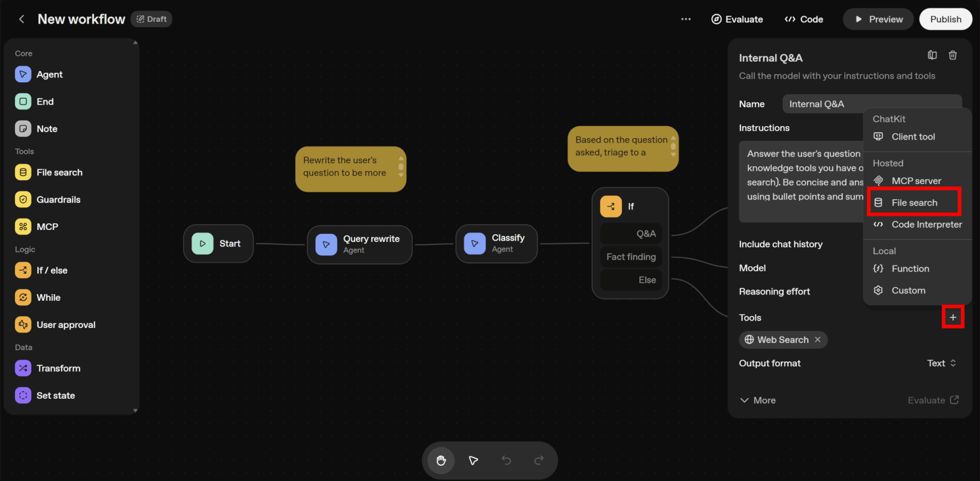Select the Classify agent node on canvas

pyautogui.click(x=496, y=243)
